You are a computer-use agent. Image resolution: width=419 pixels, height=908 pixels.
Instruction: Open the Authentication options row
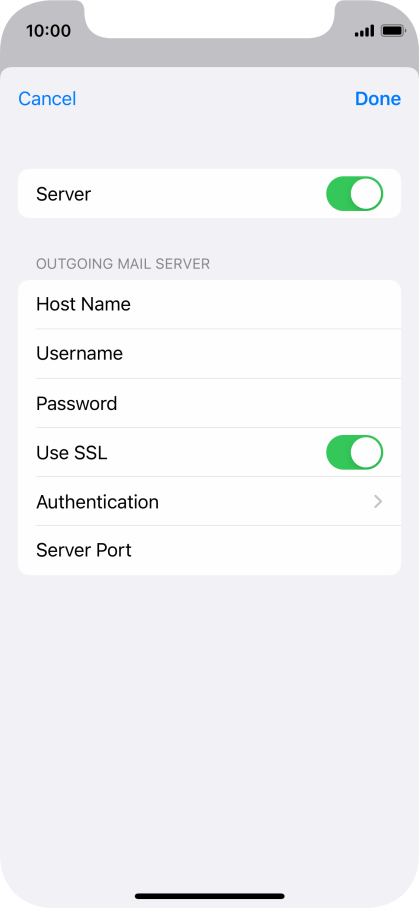pyautogui.click(x=210, y=501)
